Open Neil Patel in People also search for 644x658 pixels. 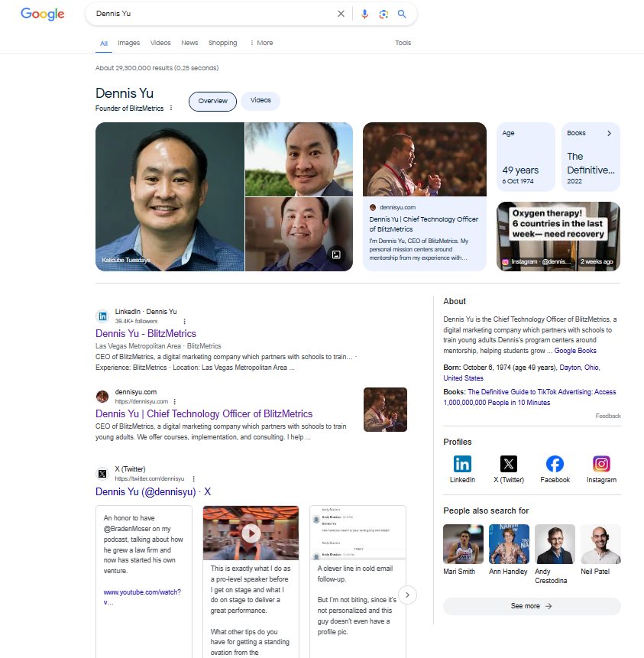click(x=600, y=549)
